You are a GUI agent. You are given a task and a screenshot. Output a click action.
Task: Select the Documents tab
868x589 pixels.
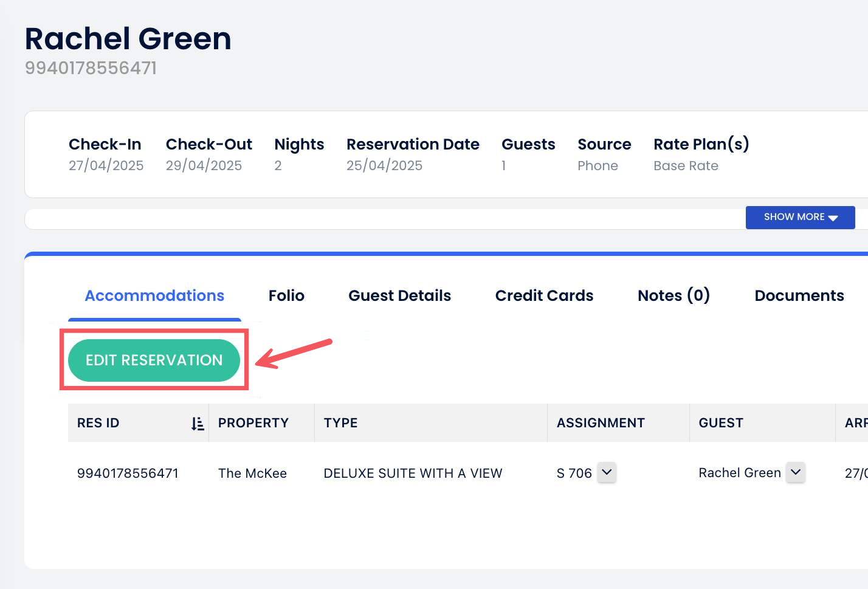(799, 296)
